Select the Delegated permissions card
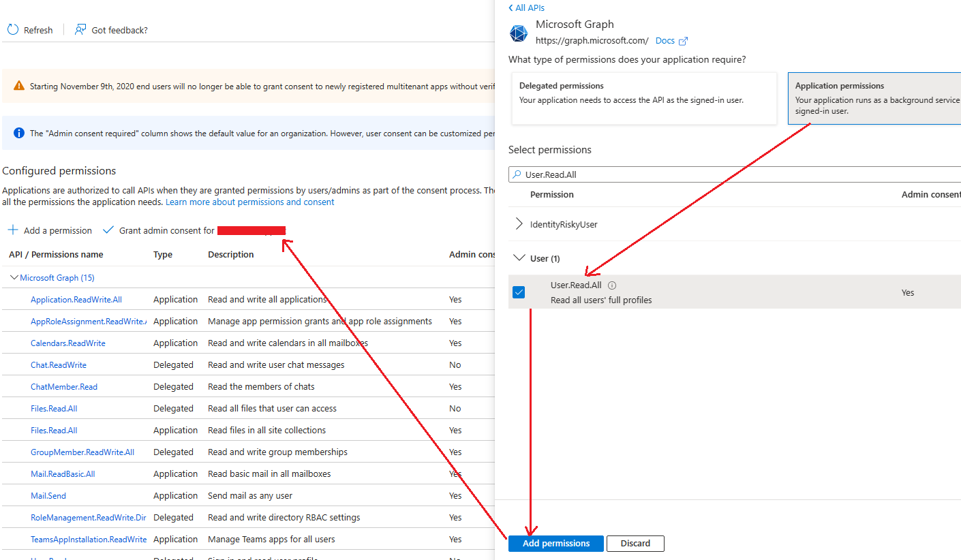This screenshot has height=560, width=961. [x=644, y=99]
